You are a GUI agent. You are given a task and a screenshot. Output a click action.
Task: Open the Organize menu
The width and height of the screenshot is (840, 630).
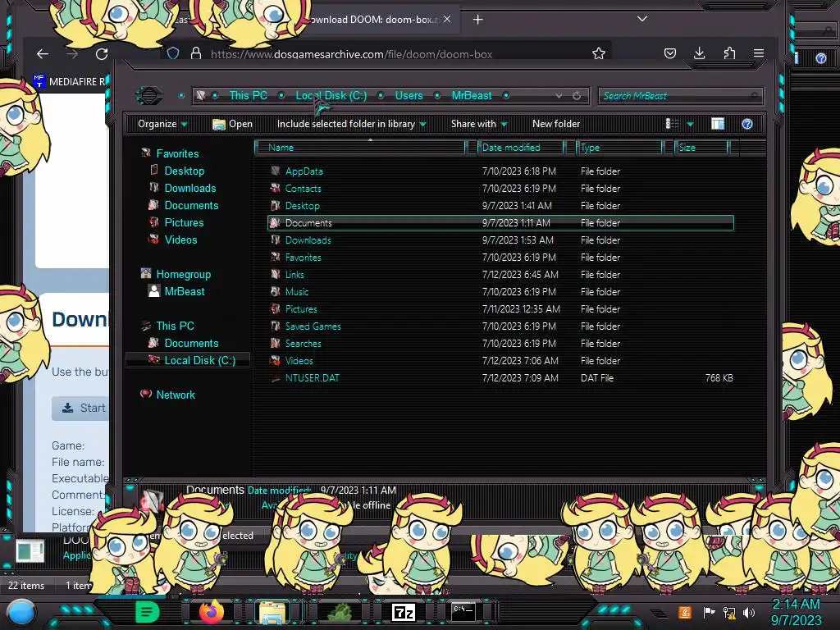[x=162, y=124]
